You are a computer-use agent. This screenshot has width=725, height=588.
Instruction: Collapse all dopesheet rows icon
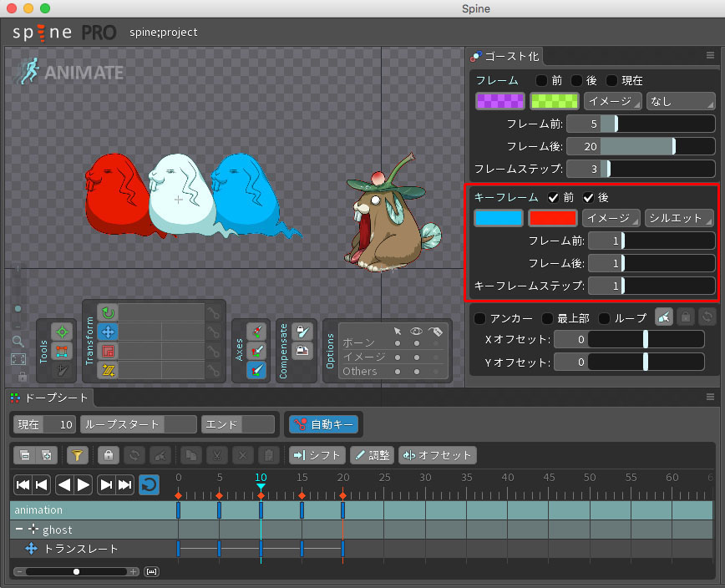(25, 455)
